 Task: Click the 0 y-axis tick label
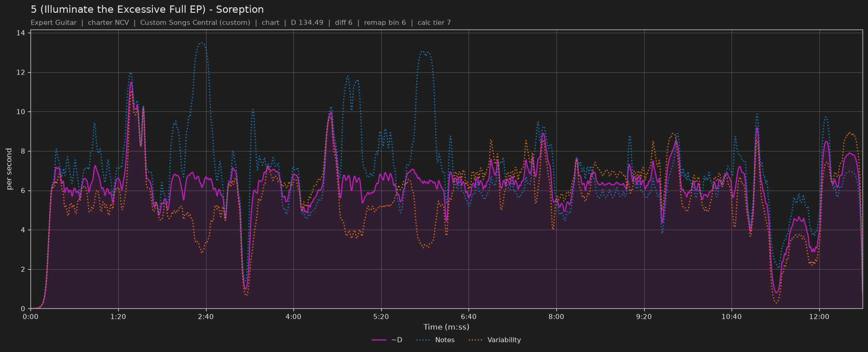pyautogui.click(x=23, y=309)
